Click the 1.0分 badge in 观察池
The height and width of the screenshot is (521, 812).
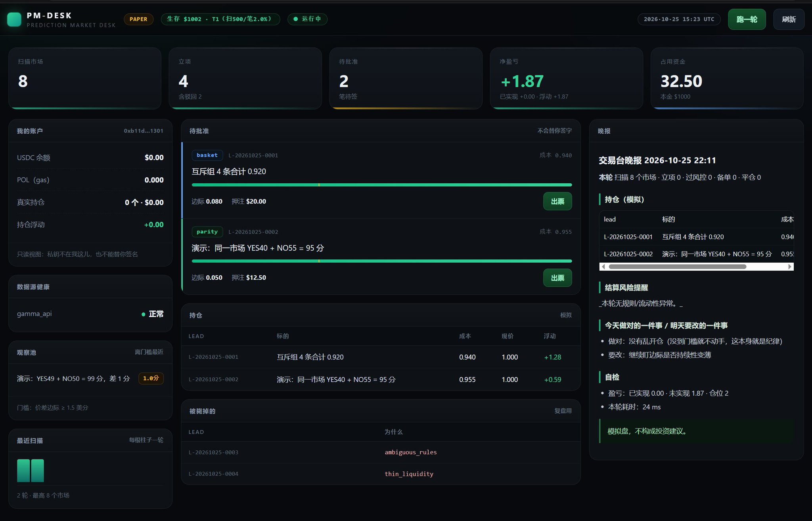[151, 379]
